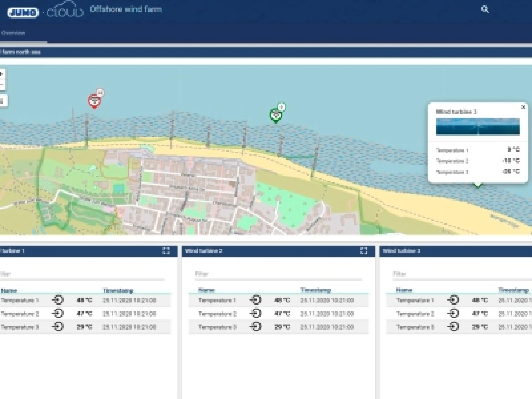Select 'Temperature 2' row text in Wind turbine 3 panel
Screen dimensions: 532x399
pyautogui.click(x=415, y=314)
